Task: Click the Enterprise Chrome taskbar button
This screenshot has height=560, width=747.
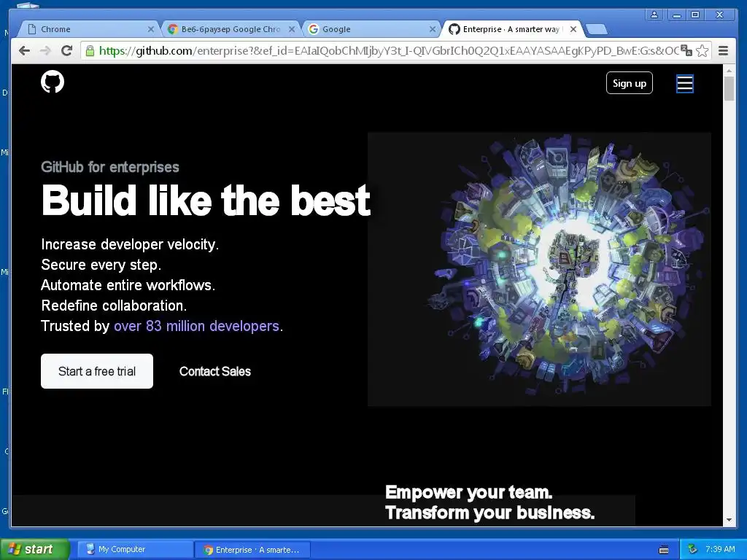Action: (x=252, y=550)
